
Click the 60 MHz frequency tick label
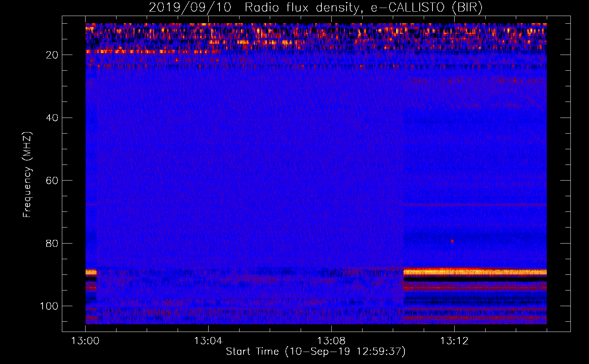click(52, 181)
